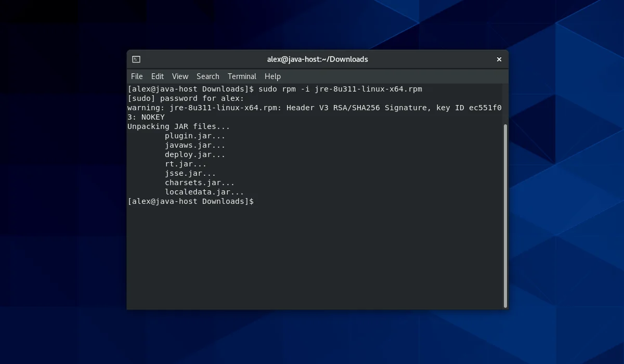Click the localedata.jar output line
The width and height of the screenshot is (624, 364).
[x=204, y=192]
